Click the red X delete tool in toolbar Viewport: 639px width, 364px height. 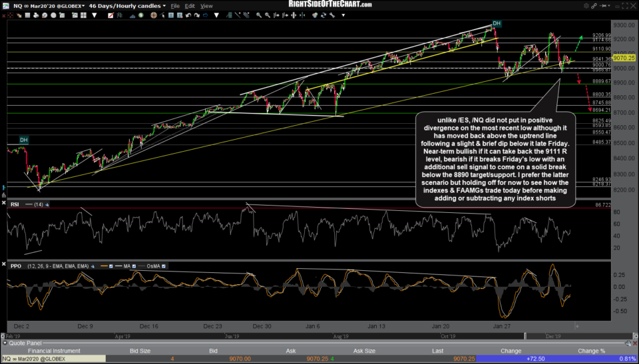4,15
